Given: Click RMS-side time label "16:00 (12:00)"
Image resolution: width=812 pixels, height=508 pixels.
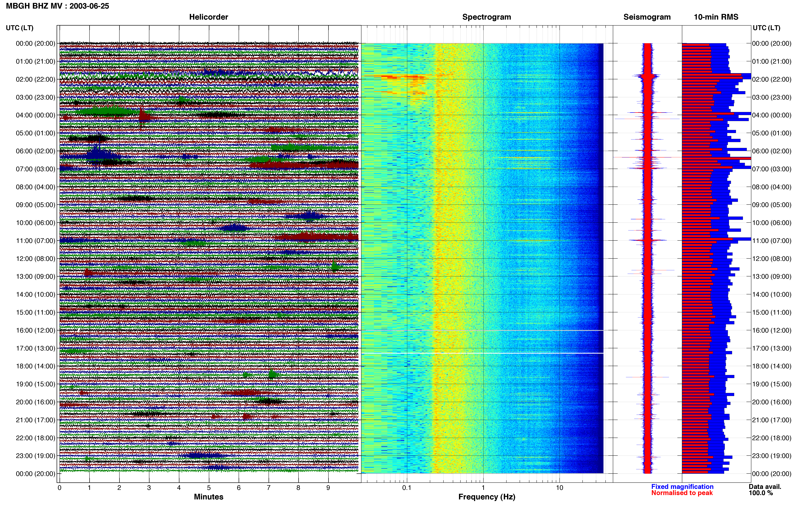Looking at the screenshot, I should point(772,330).
